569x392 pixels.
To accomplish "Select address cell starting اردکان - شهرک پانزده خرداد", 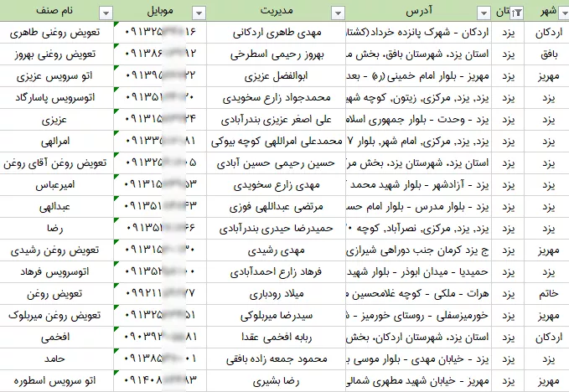I will click(x=418, y=33).
